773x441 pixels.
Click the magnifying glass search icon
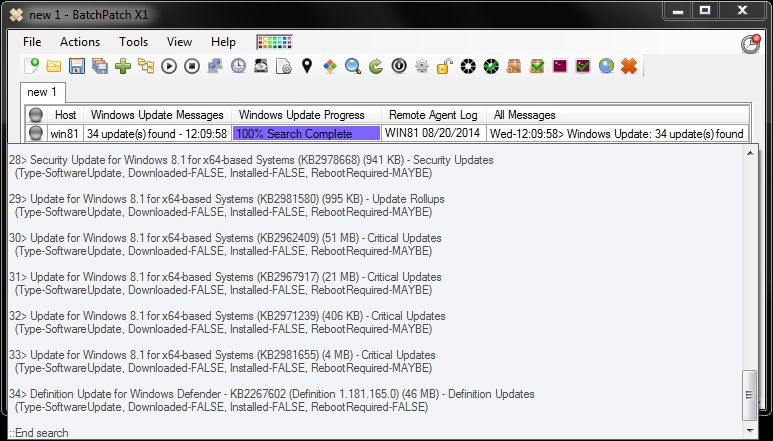(353, 66)
